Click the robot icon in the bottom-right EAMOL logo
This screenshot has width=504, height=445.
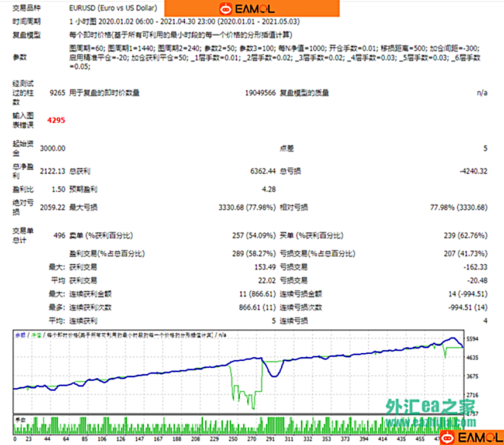(448, 437)
